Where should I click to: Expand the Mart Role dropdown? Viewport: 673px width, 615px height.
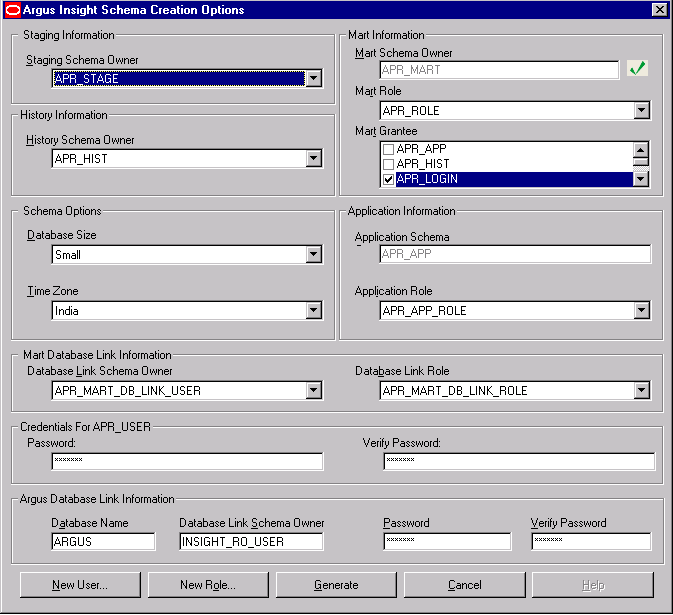(641, 110)
